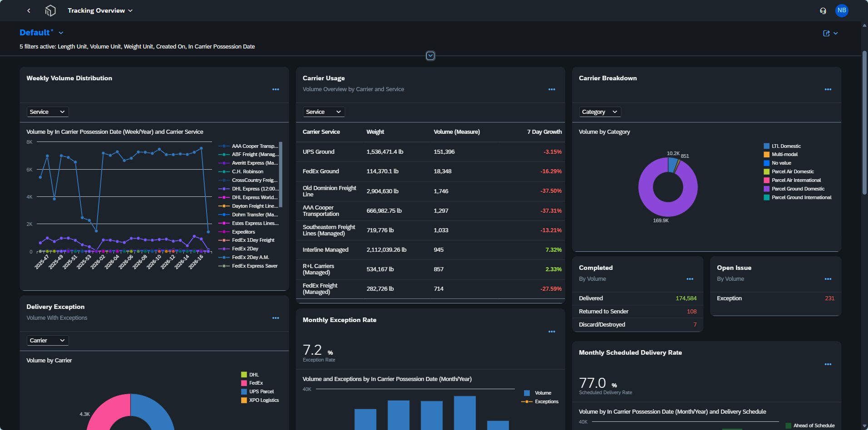
Task: Sort by Carrier Service column header
Action: (x=321, y=132)
